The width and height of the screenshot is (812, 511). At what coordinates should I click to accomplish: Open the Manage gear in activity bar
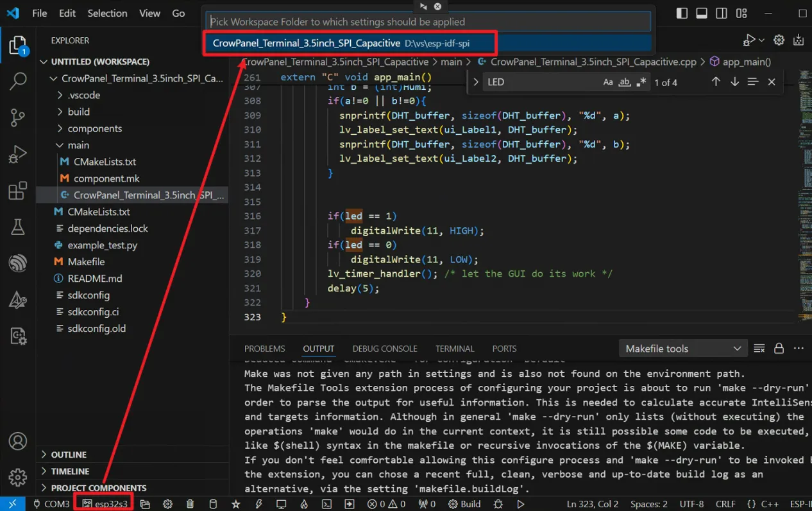click(x=17, y=477)
